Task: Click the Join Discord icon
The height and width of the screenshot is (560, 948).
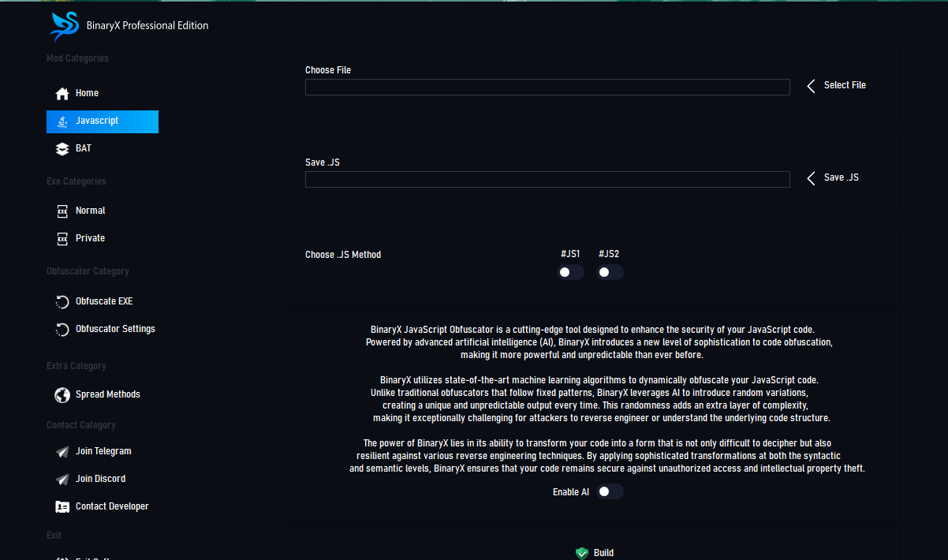Action: (62, 478)
